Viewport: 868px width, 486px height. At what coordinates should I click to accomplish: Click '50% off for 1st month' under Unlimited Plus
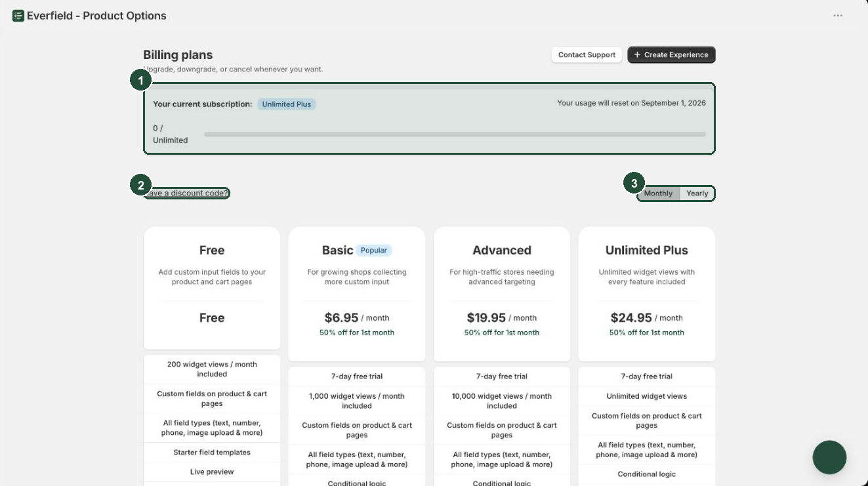[647, 333]
